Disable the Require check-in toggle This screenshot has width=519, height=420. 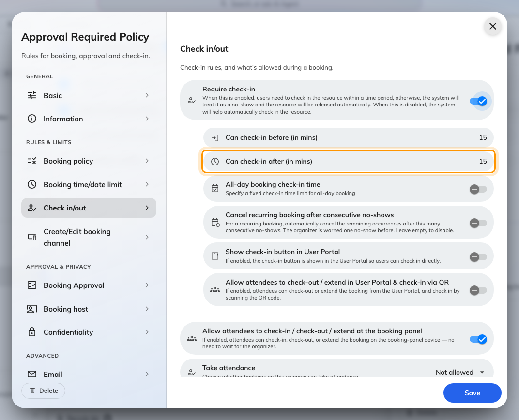coord(478,101)
